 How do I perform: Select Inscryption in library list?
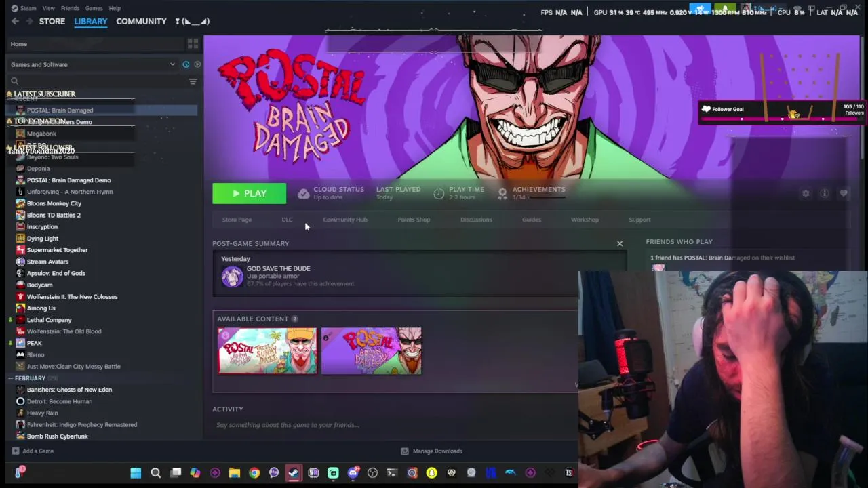(42, 227)
